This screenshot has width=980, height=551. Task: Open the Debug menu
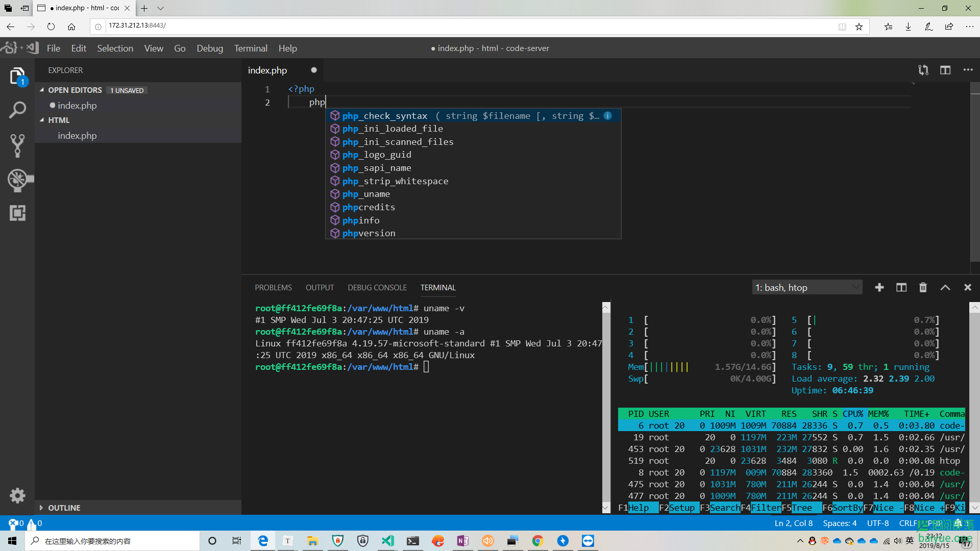pyautogui.click(x=209, y=48)
